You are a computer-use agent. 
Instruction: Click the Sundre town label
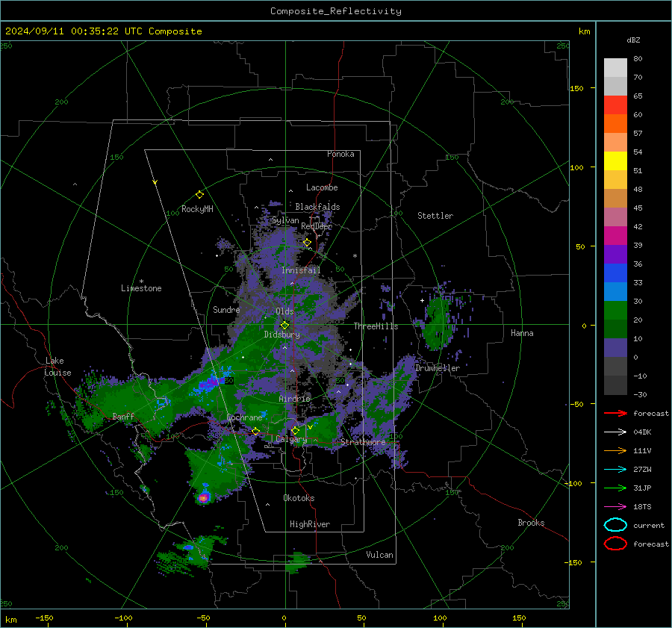(226, 309)
